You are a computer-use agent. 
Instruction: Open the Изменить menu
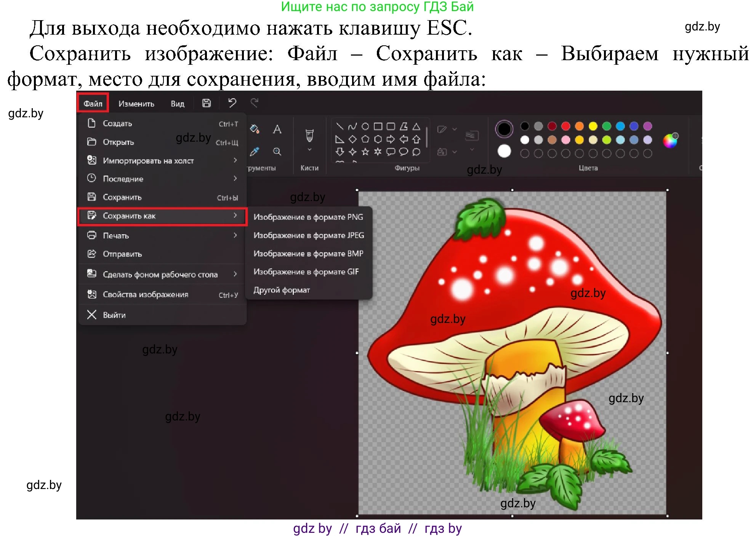136,104
